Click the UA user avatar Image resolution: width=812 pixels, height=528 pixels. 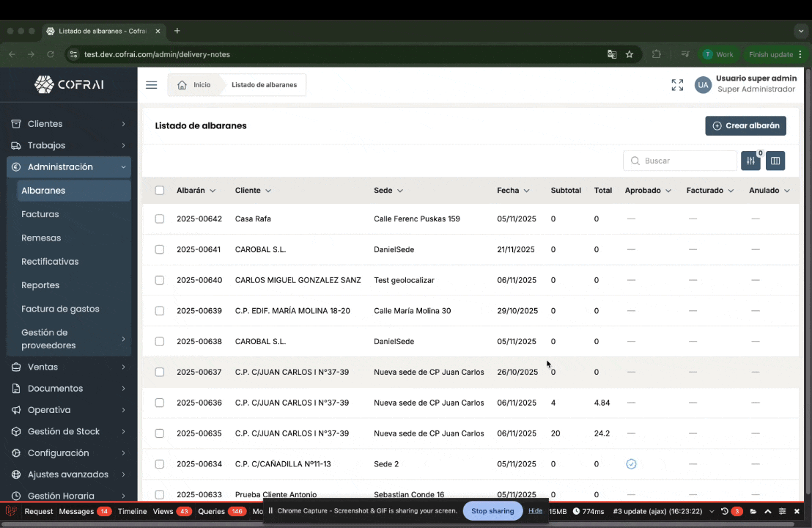pos(703,85)
